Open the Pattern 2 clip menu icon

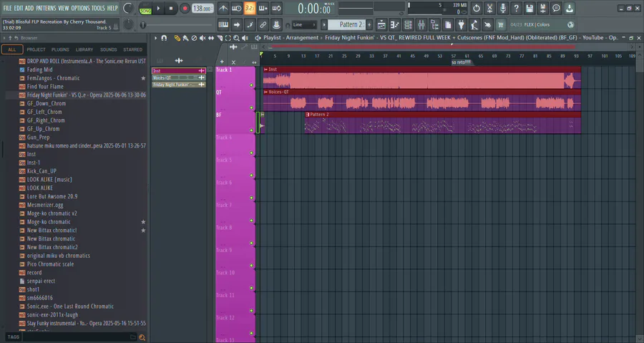click(307, 115)
